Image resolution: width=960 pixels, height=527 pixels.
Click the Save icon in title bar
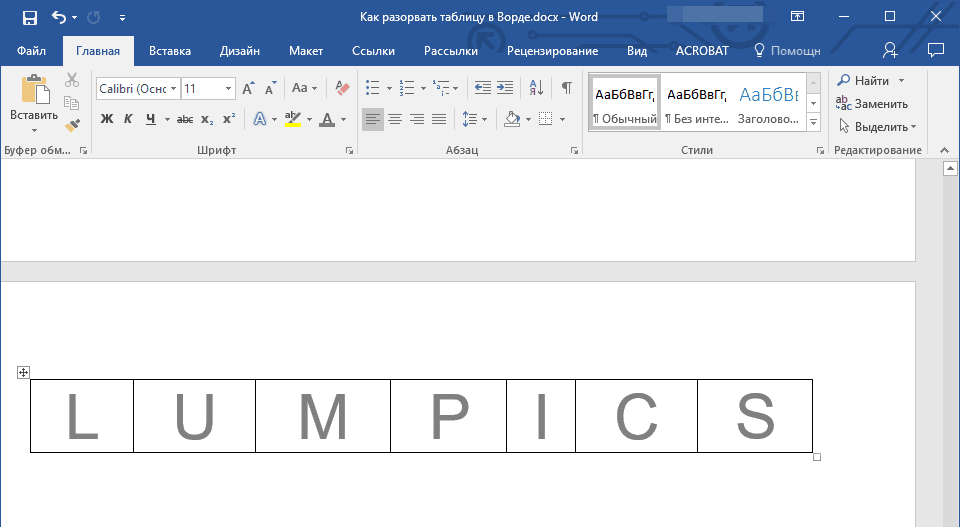click(29, 18)
